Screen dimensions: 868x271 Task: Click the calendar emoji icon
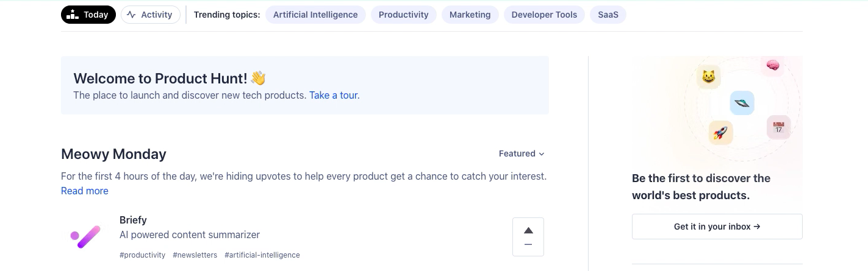(778, 127)
